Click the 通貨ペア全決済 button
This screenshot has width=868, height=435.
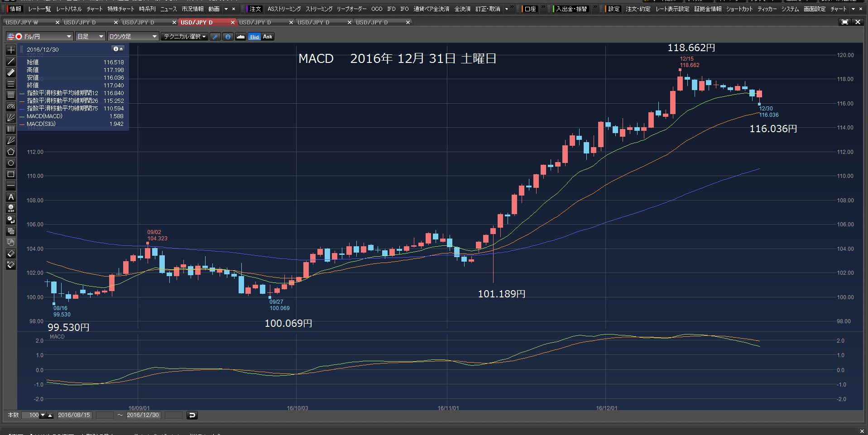(431, 9)
